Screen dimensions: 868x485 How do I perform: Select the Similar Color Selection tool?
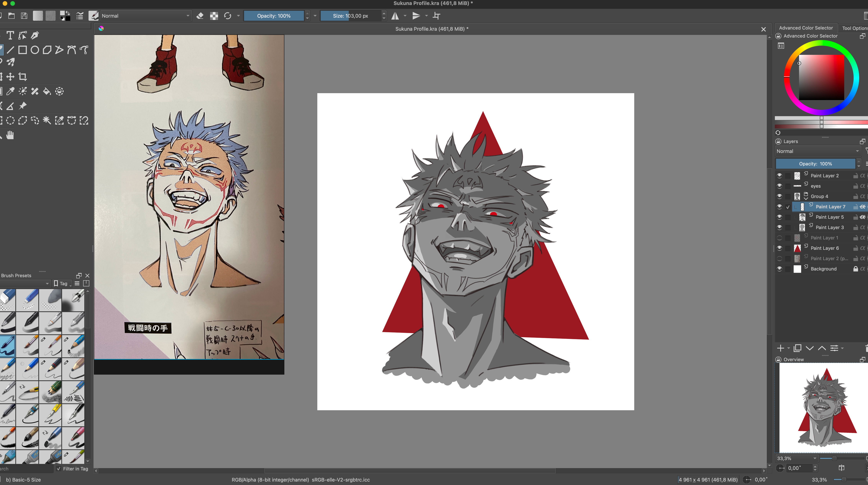59,120
